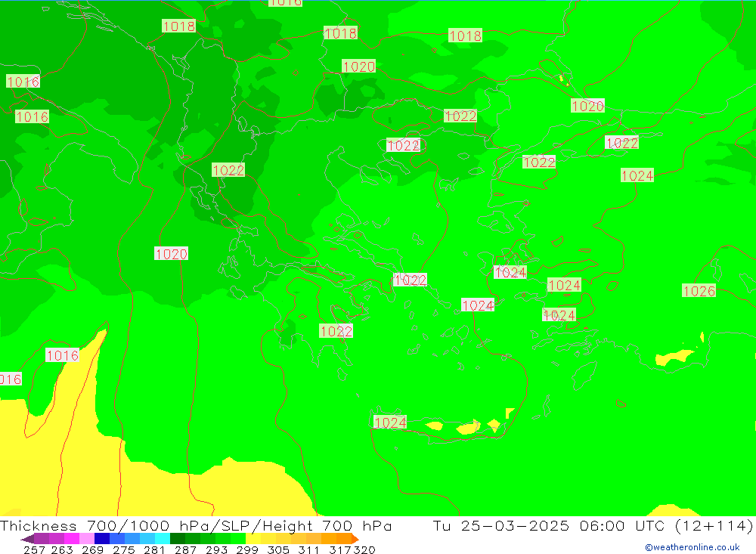This screenshot has width=756, height=554.
Task: Pick the bright magenta legend swatch
Action: 72,539
